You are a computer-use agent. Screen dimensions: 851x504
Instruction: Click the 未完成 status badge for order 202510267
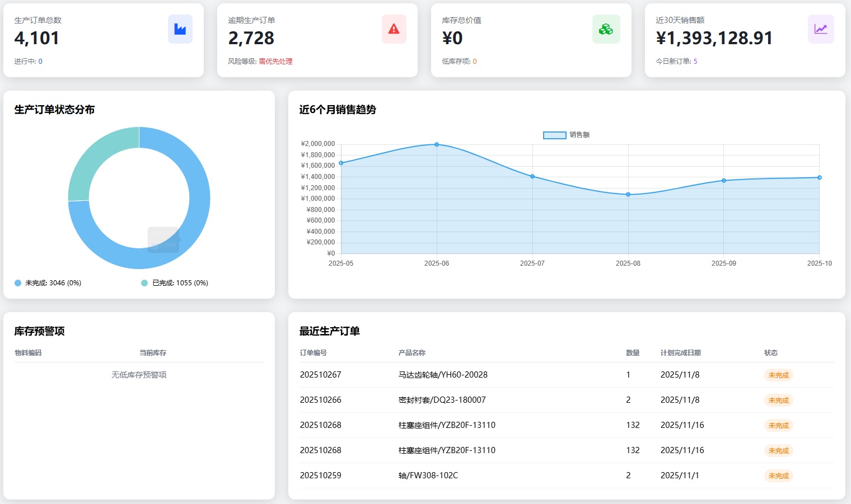pos(778,375)
